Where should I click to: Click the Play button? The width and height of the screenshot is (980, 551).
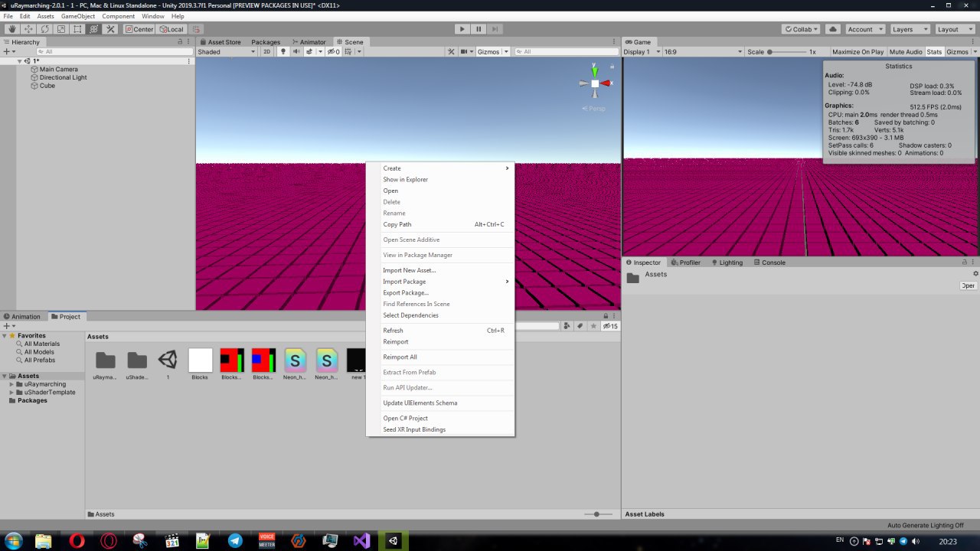click(462, 29)
